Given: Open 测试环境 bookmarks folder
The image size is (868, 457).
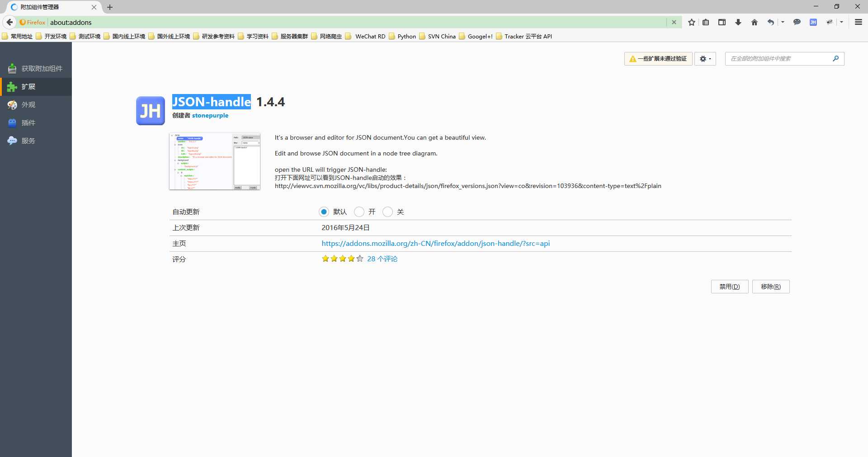Looking at the screenshot, I should click(x=85, y=37).
